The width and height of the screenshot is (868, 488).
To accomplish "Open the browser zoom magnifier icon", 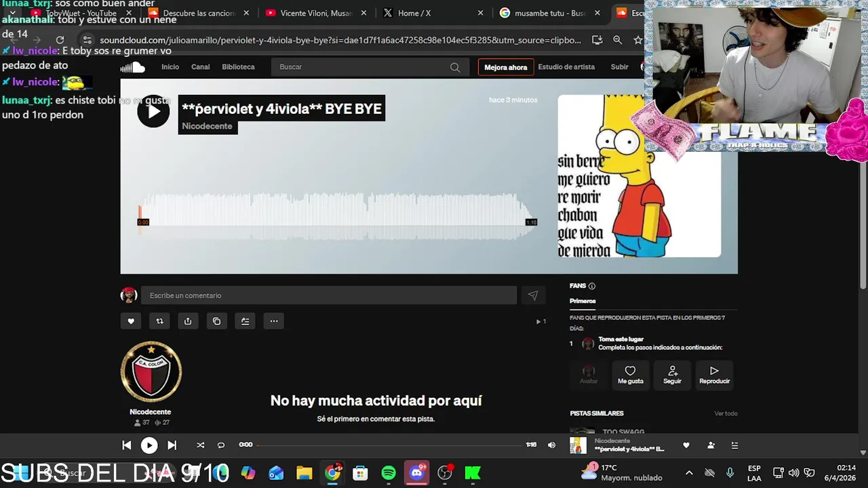I will coord(617,40).
